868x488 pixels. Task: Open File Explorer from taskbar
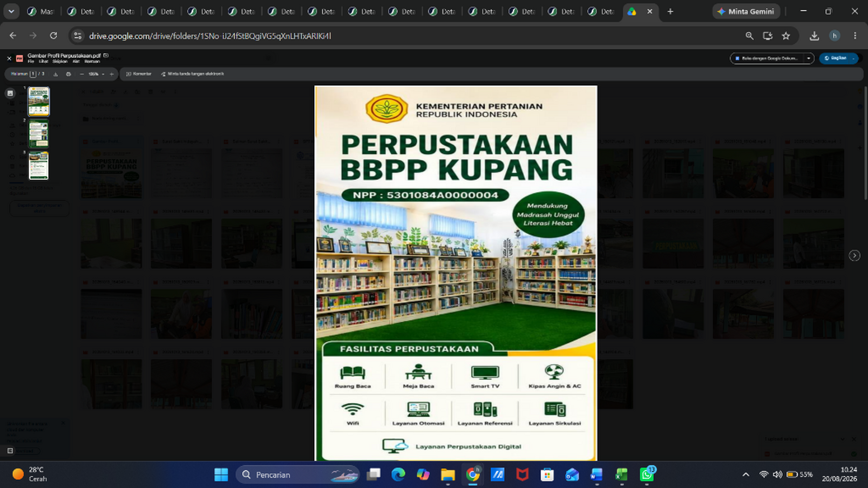[448, 475]
